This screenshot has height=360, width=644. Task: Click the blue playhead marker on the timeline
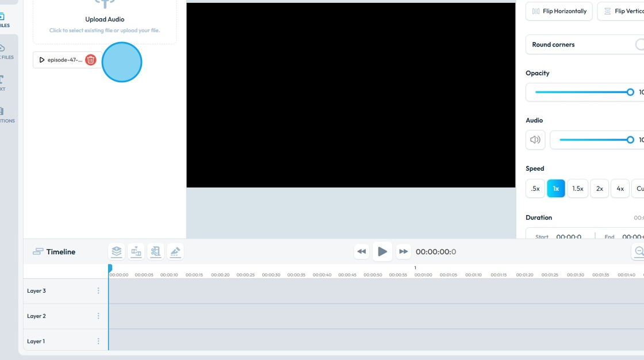pyautogui.click(x=110, y=268)
